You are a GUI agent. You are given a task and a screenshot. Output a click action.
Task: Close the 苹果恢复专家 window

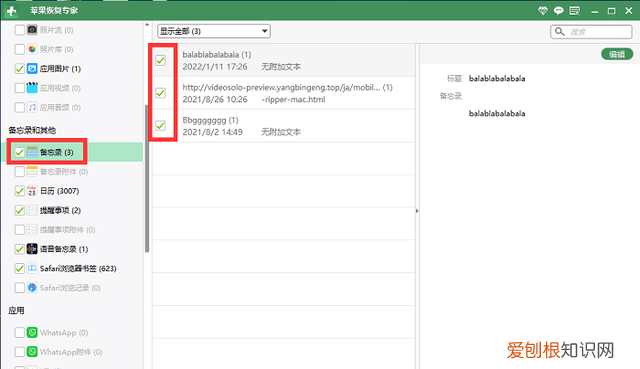[629, 11]
